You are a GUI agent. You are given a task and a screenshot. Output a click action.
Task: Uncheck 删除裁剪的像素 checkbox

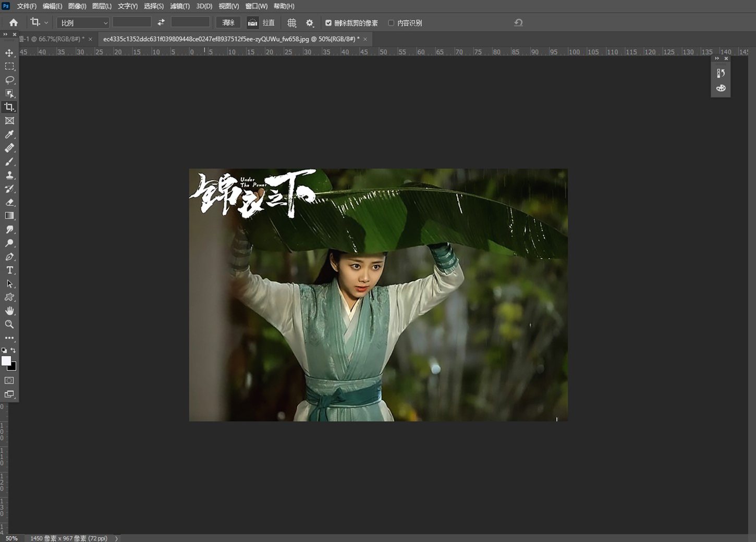tap(328, 22)
